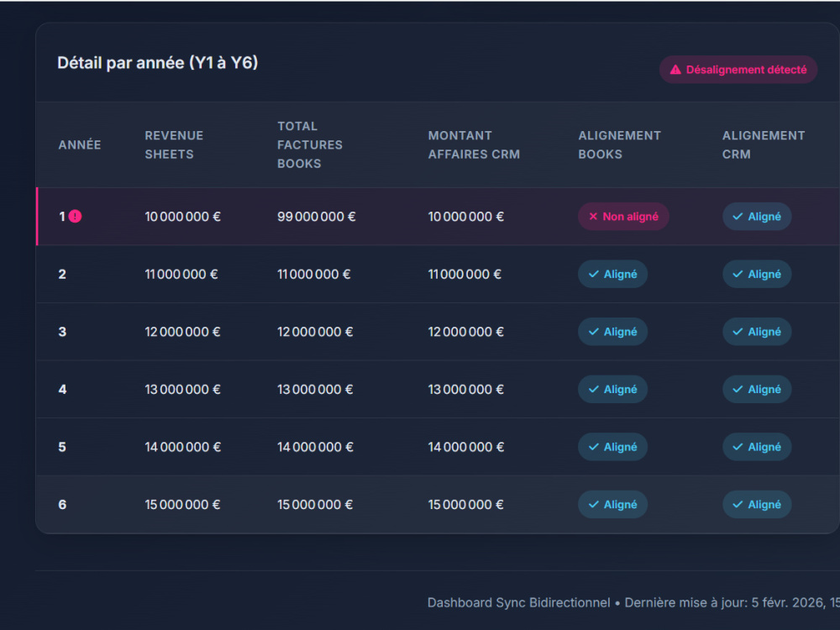
Task: Select year 1 CRM amount 10 000 000 €
Action: pyautogui.click(x=466, y=217)
